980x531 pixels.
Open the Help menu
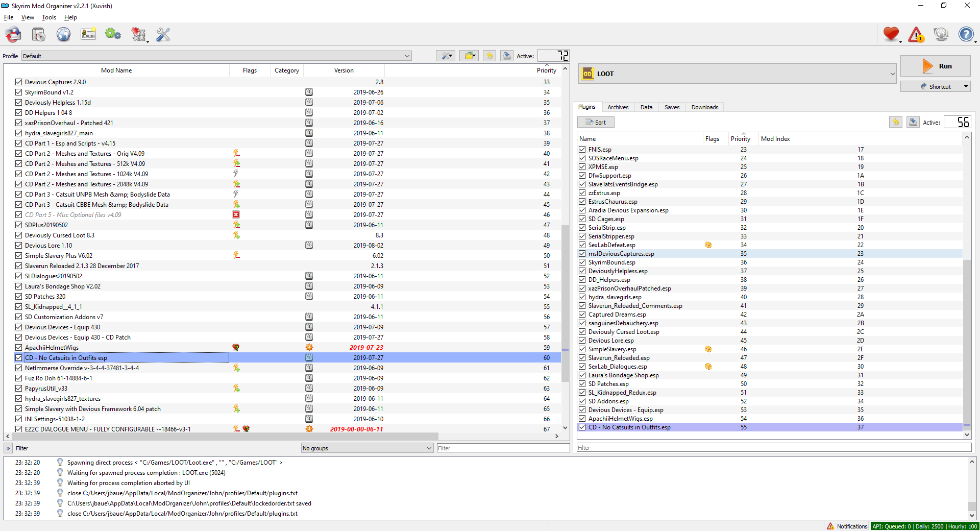point(70,17)
